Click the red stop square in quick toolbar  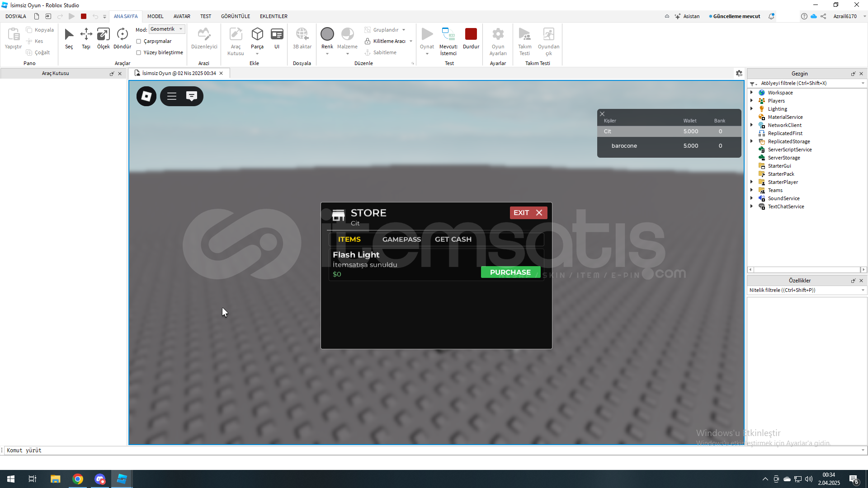[84, 16]
